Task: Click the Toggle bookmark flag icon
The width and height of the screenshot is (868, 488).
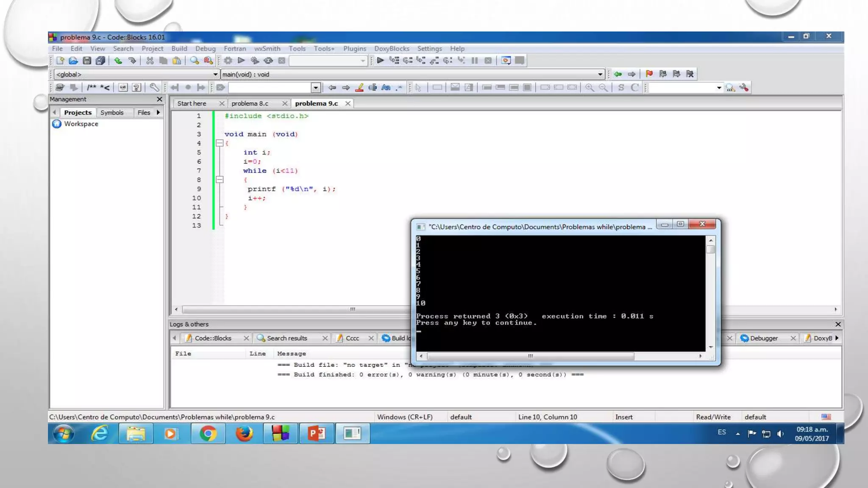Action: 649,74
